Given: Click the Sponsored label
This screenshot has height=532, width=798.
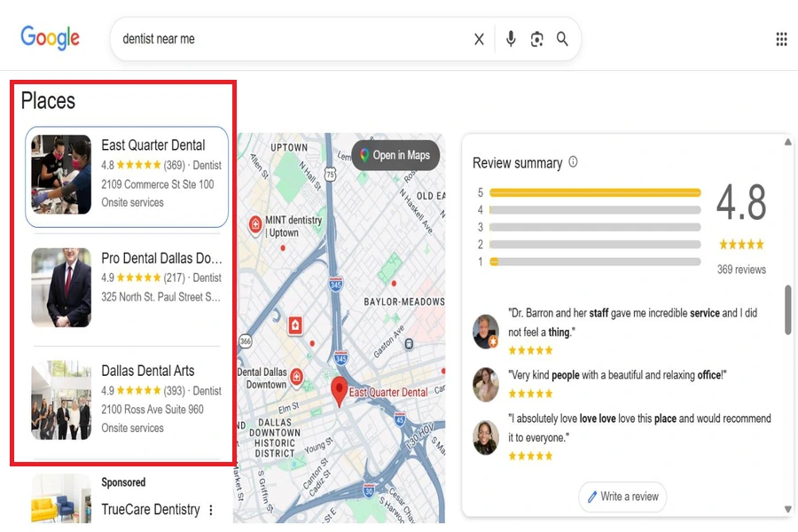Looking at the screenshot, I should [123, 482].
